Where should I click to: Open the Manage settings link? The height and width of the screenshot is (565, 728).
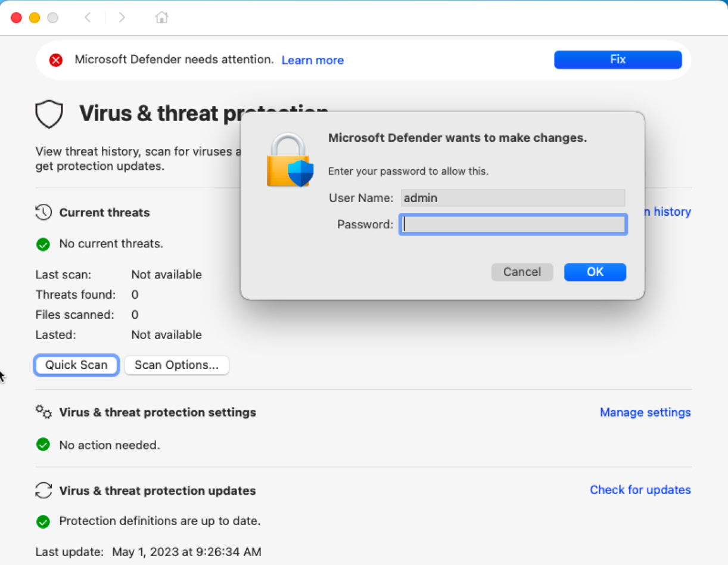click(x=645, y=412)
